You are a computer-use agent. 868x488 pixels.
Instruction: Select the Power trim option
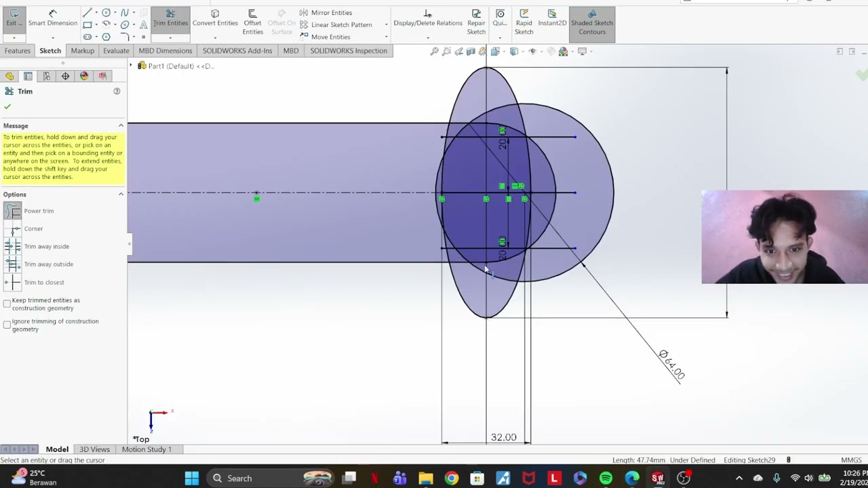click(28, 211)
